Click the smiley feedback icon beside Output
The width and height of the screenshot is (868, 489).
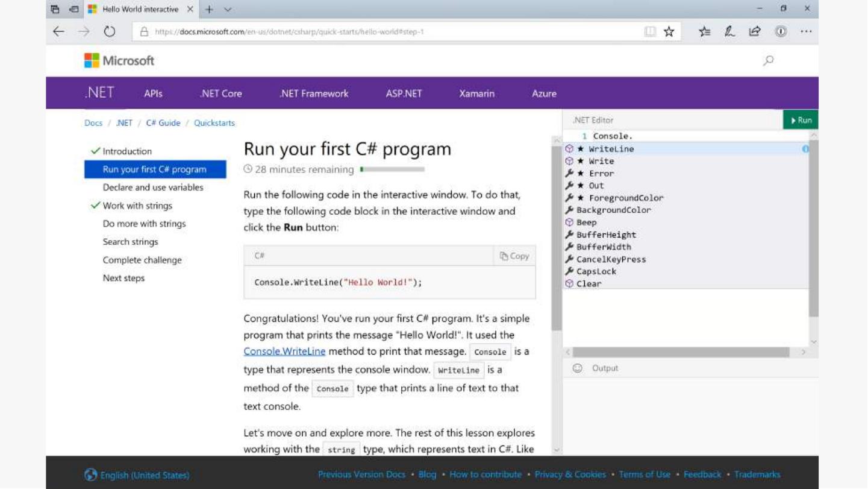577,368
